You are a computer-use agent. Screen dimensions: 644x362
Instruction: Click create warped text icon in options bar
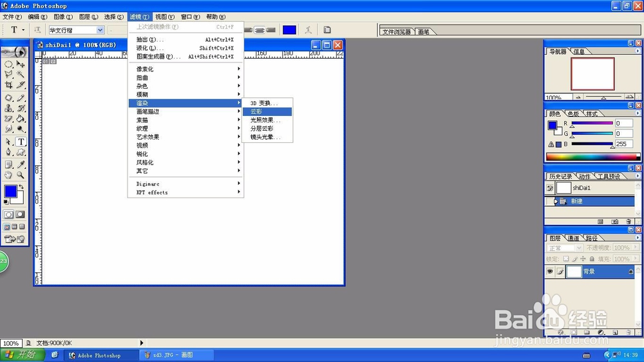[308, 30]
